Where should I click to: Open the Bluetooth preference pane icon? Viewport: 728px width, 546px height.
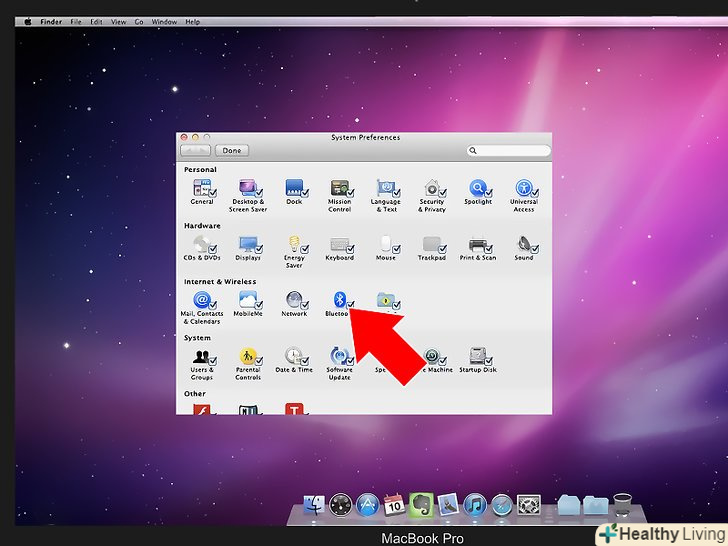(339, 299)
